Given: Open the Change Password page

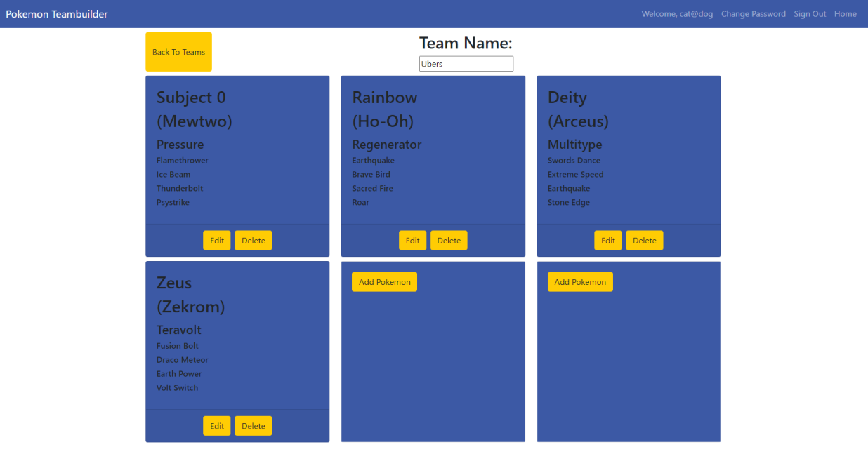Looking at the screenshot, I should (753, 13).
